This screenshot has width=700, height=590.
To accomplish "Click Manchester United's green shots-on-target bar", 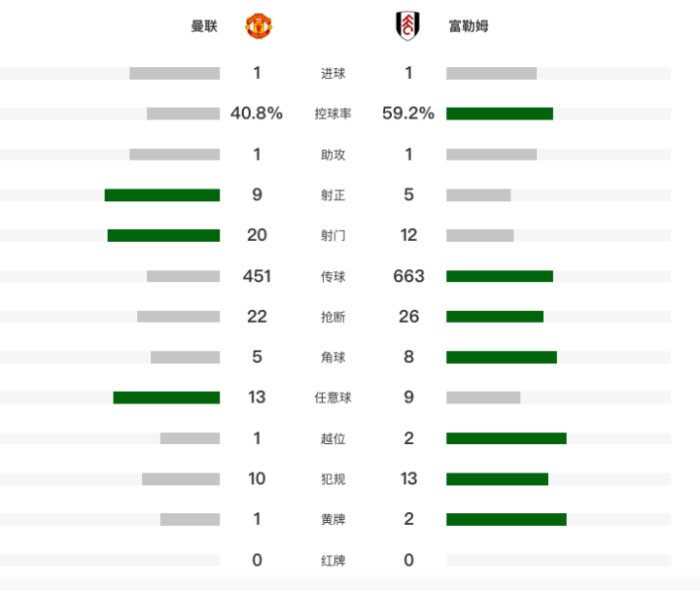I will pos(162,195).
